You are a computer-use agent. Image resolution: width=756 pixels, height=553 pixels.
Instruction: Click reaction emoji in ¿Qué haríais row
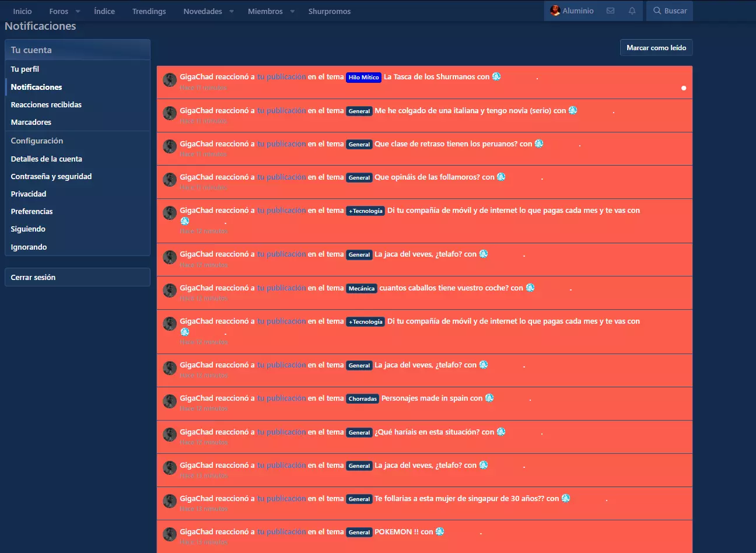501,432
